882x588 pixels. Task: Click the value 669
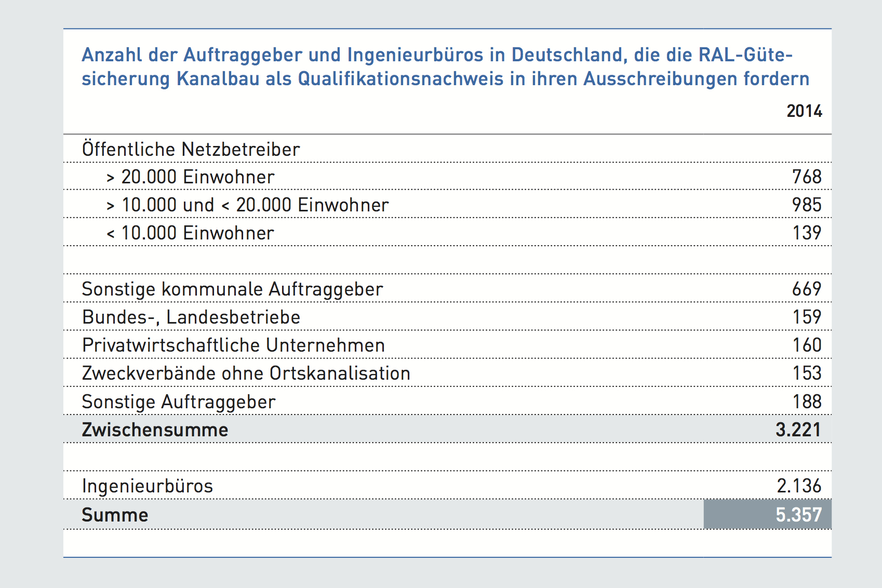(x=807, y=289)
